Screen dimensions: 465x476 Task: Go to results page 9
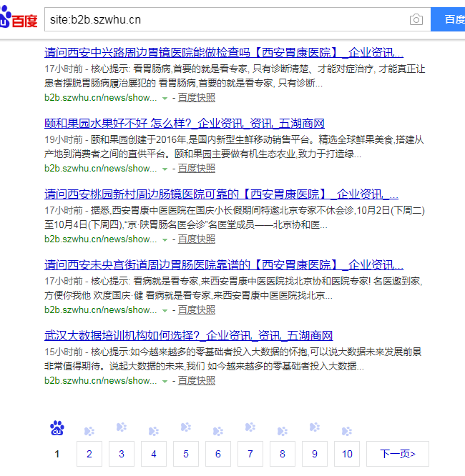[315, 454]
